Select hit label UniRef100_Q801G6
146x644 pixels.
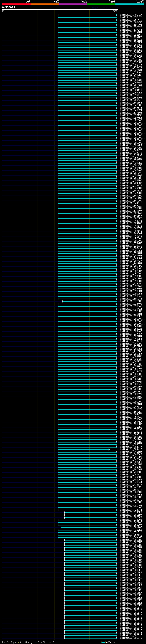(131, 527)
